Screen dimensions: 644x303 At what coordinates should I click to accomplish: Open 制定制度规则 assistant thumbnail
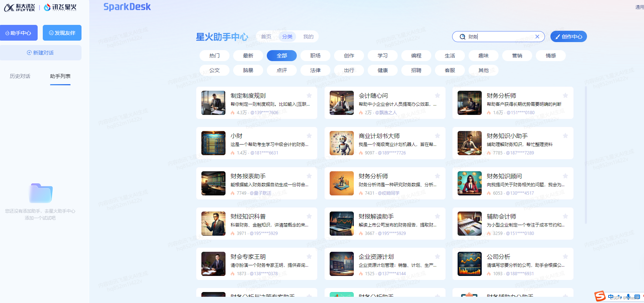(x=213, y=103)
